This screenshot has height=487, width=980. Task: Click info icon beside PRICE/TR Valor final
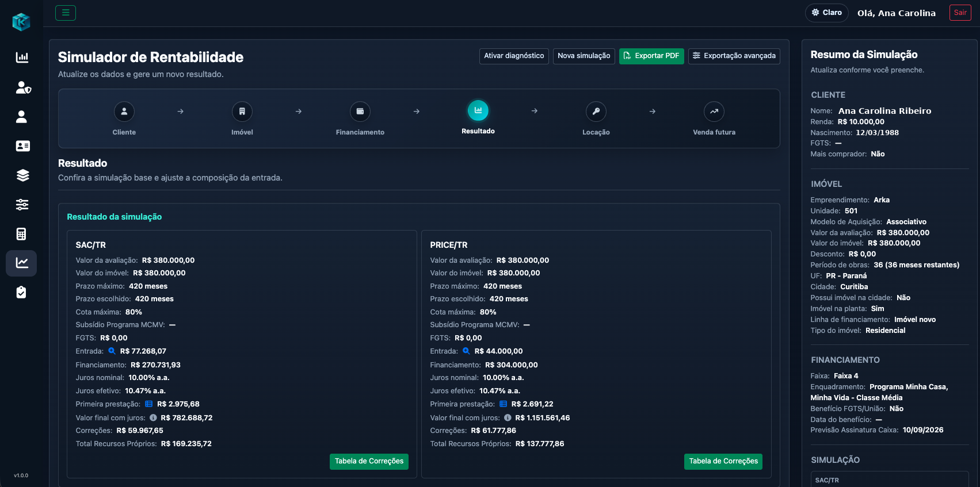[508, 418]
